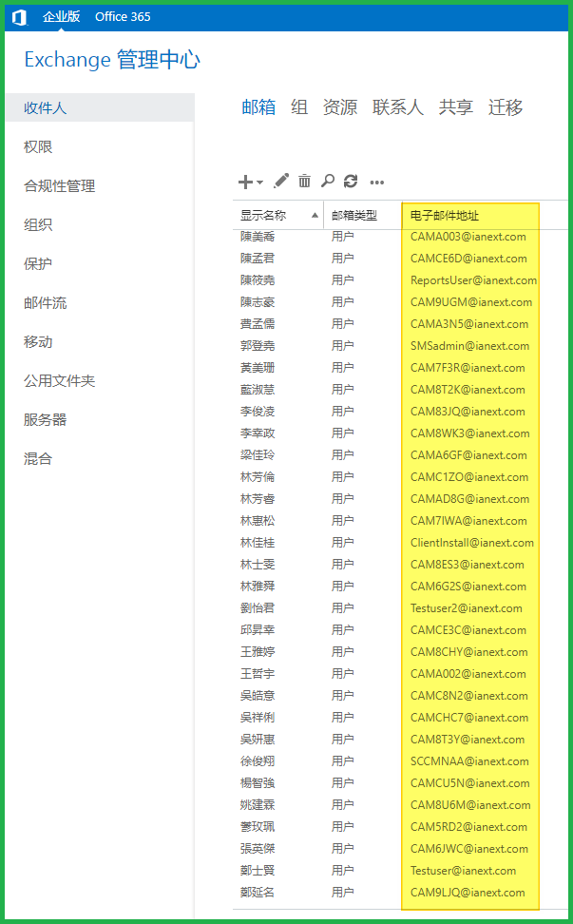Screen dimensions: 573x924
Task: Switch to the 共享 tab
Action: point(456,107)
